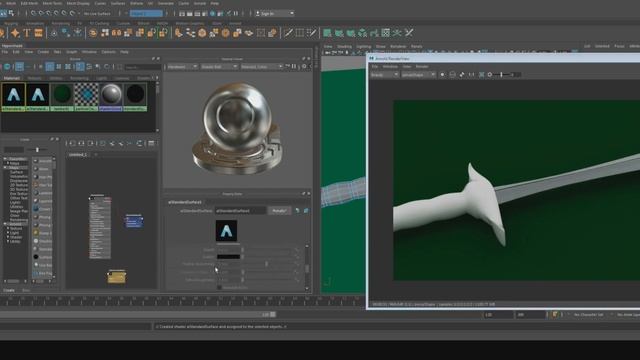Open the perspShape camera dropdown

(x=418, y=75)
